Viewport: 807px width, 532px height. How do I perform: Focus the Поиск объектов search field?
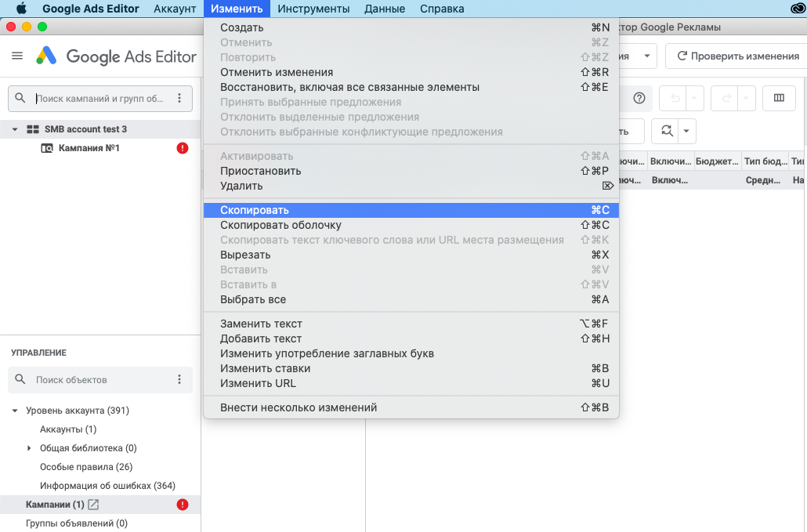(x=100, y=380)
